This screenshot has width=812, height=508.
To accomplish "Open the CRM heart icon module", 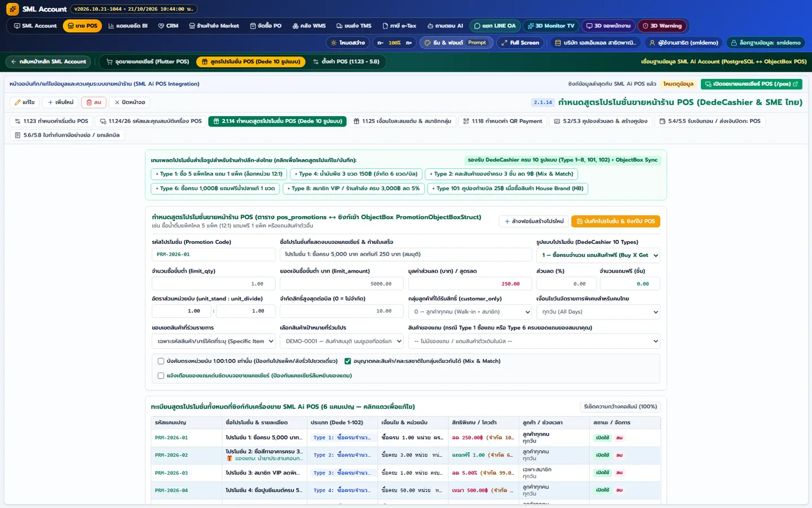I will (x=169, y=26).
